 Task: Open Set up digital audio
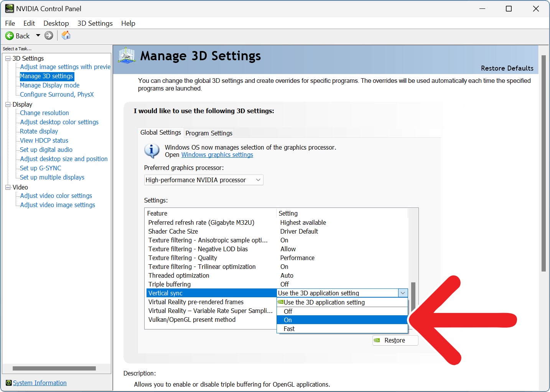(x=46, y=150)
